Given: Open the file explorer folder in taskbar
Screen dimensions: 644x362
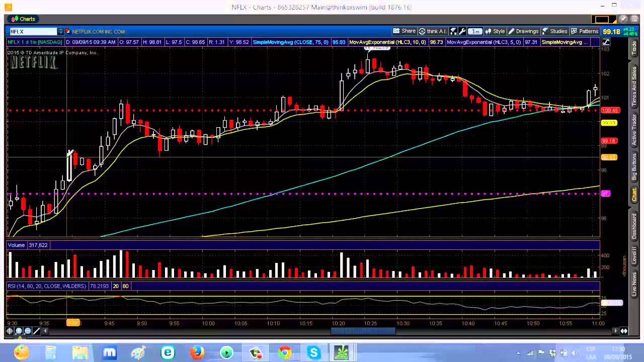Looking at the screenshot, I should (x=80, y=353).
